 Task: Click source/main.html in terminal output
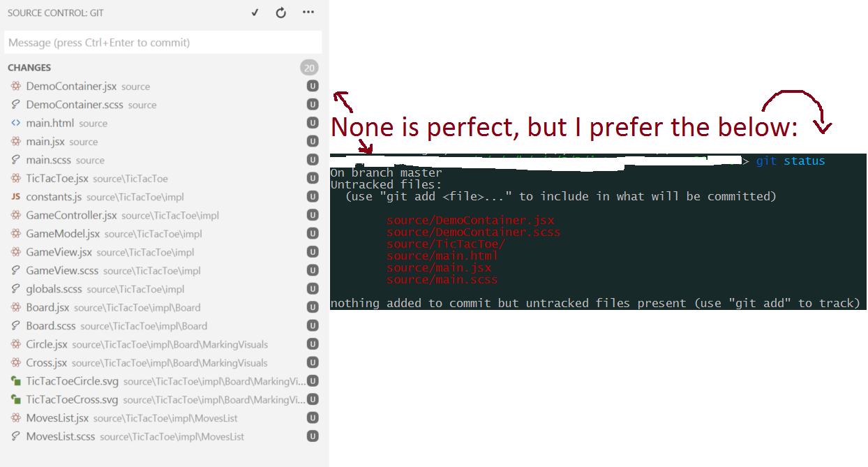pyautogui.click(x=442, y=255)
